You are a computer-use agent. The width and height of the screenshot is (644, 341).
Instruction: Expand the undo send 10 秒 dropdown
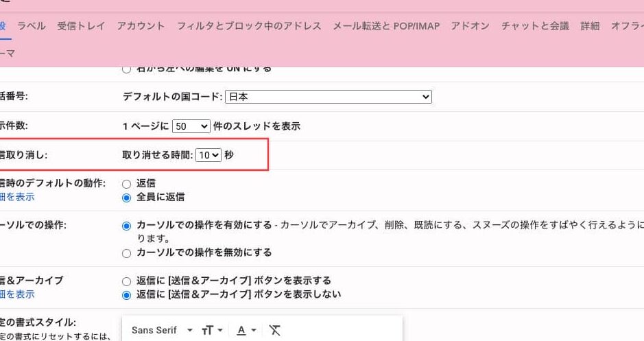(x=208, y=156)
